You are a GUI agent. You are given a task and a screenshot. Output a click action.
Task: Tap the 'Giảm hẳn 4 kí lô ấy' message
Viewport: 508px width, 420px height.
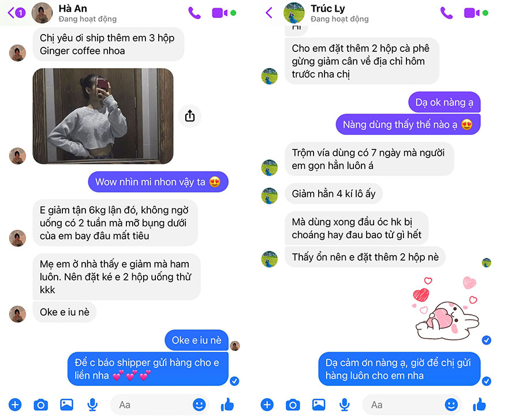point(334,194)
